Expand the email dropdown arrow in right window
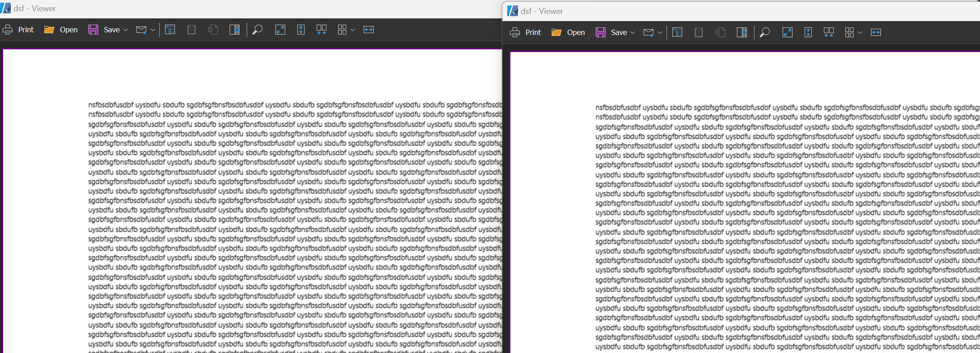 tap(660, 33)
